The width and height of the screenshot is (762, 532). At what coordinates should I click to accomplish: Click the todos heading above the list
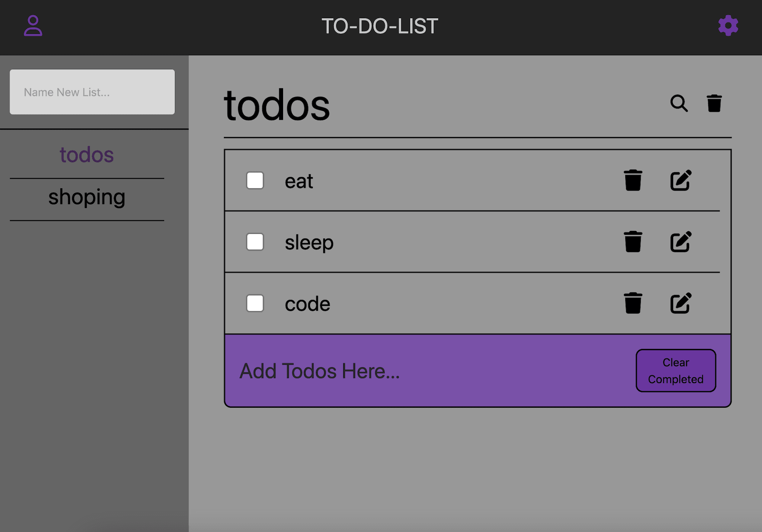(x=277, y=106)
